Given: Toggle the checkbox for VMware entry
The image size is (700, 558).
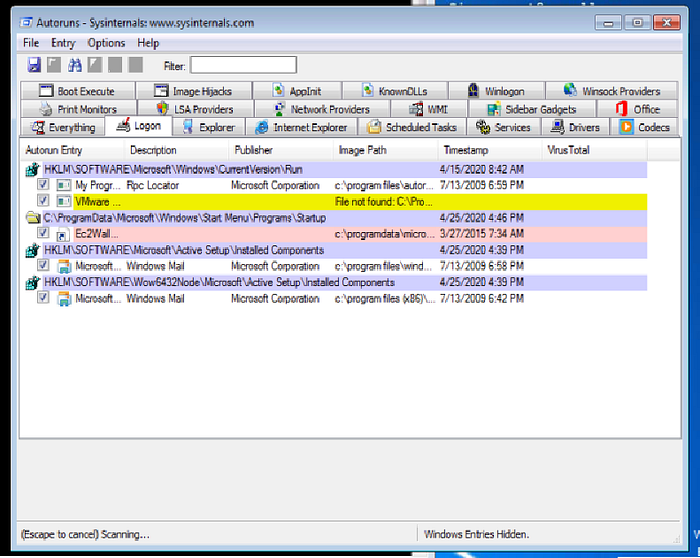Looking at the screenshot, I should coord(43,200).
